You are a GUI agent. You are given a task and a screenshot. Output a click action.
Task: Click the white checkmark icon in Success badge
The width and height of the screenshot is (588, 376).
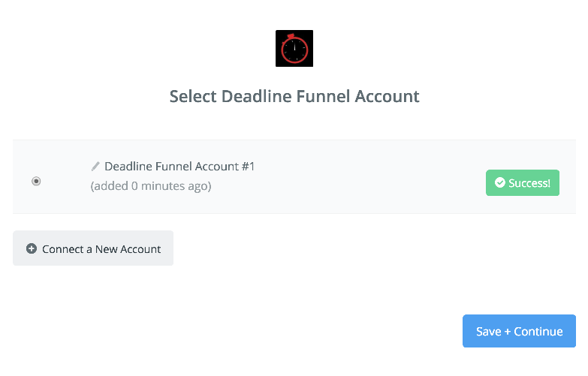(499, 182)
